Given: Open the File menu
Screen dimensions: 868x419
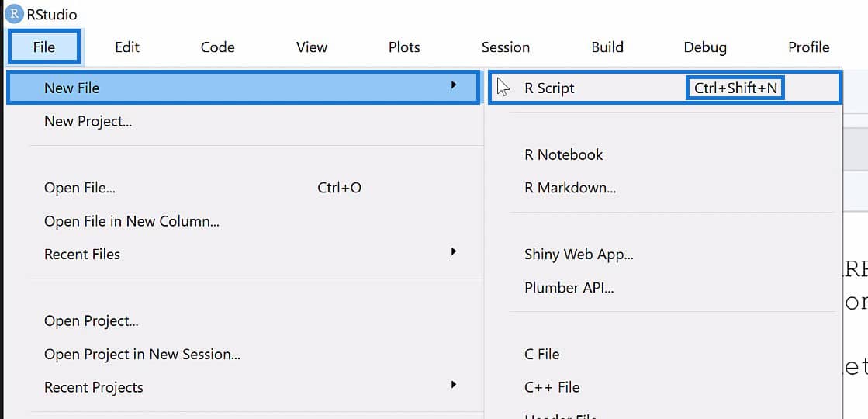Looking at the screenshot, I should (x=44, y=47).
